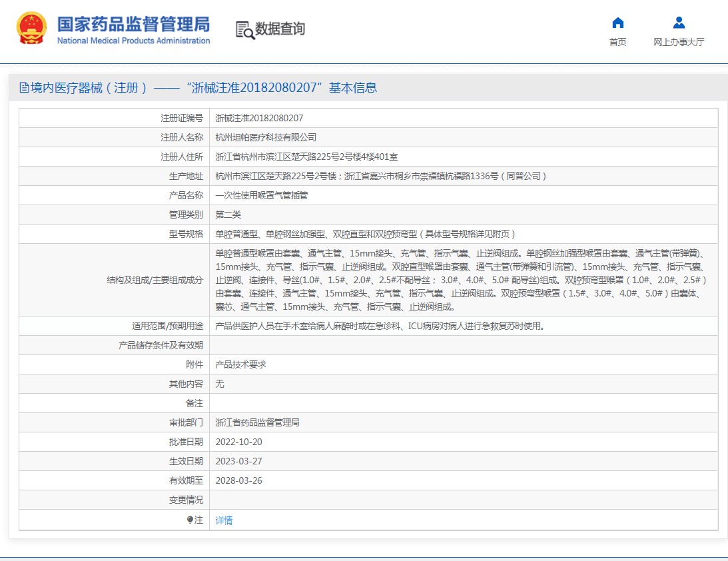Select effective date 2023-03-27
Image resolution: width=728 pixels, height=561 pixels.
[x=238, y=461]
